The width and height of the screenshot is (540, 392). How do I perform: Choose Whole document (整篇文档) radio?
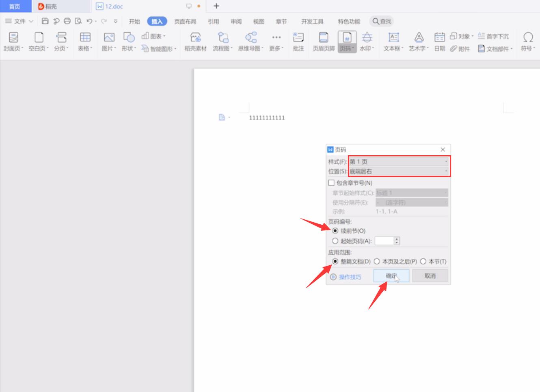coord(335,261)
